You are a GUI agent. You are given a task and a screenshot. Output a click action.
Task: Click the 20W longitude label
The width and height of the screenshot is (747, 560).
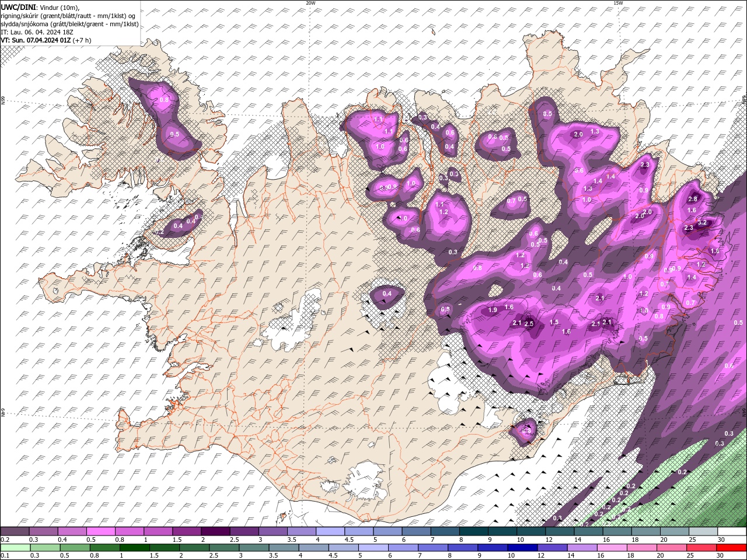[x=310, y=3]
